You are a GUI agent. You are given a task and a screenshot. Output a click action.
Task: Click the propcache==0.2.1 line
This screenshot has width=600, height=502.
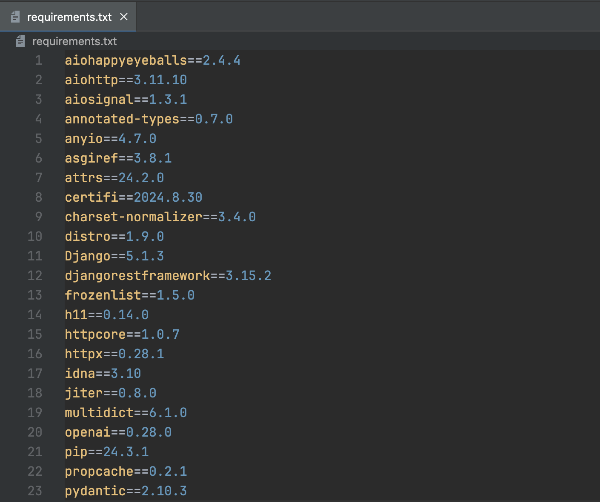coord(126,471)
